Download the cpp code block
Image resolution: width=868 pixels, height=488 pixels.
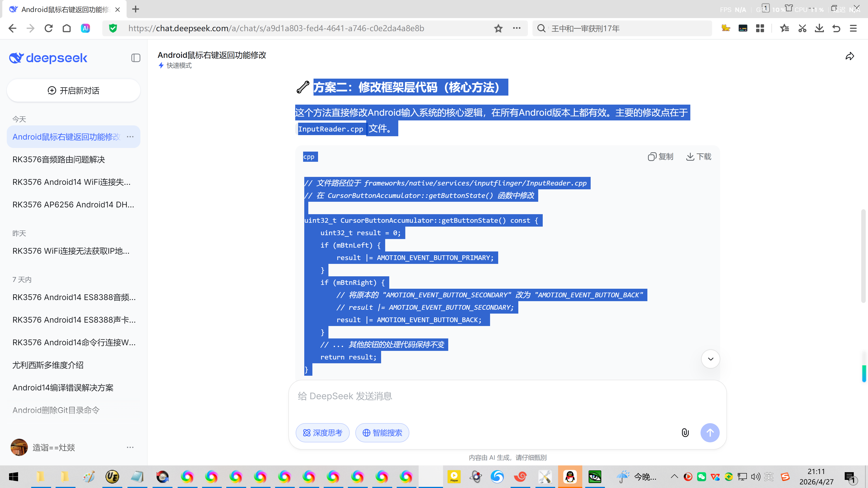698,157
